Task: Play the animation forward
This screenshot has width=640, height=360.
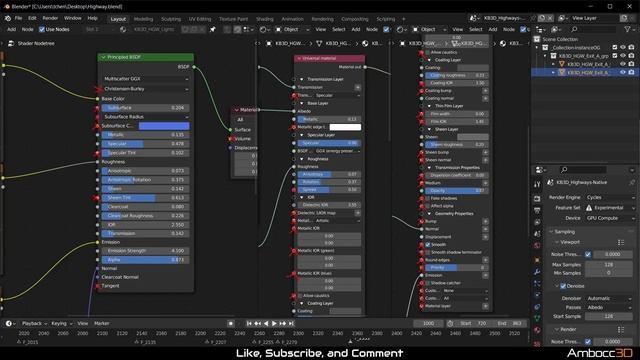Action: click(274, 323)
